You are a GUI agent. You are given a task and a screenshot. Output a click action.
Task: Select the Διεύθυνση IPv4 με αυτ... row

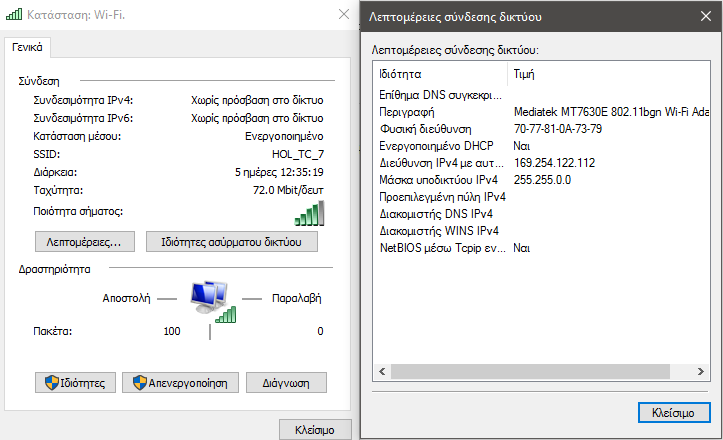(541, 163)
